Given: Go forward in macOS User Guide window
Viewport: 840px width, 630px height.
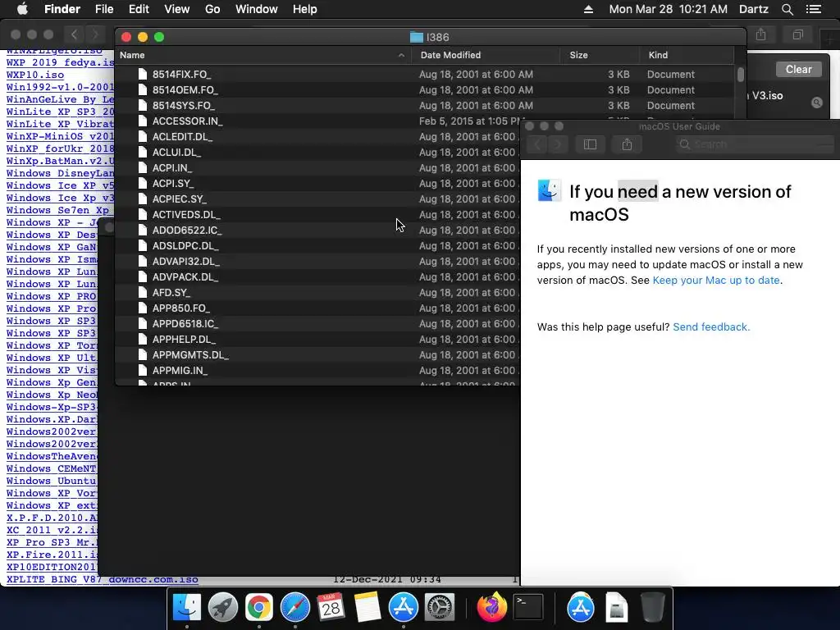Looking at the screenshot, I should click(558, 144).
